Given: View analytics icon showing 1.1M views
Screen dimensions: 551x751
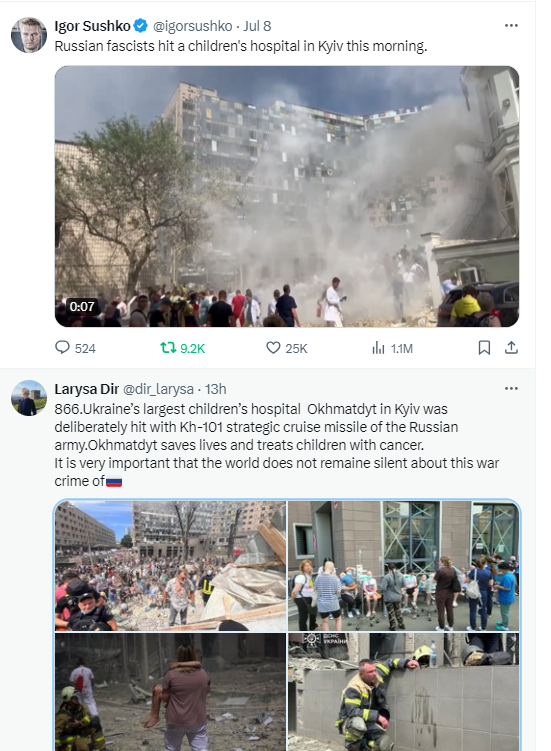Looking at the screenshot, I should (x=378, y=348).
